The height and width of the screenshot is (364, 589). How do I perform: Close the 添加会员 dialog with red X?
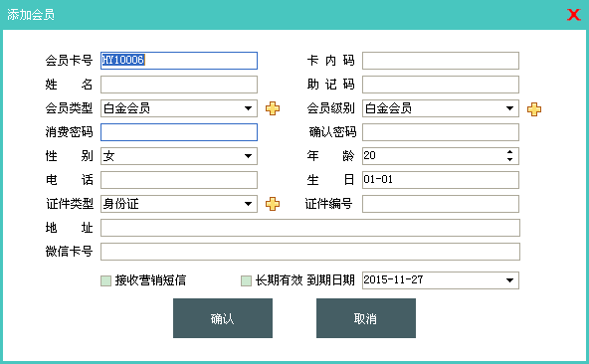[574, 15]
